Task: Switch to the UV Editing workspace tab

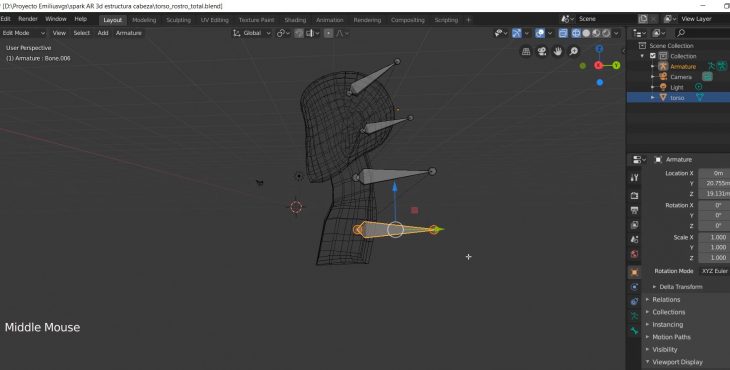Action: click(x=215, y=20)
